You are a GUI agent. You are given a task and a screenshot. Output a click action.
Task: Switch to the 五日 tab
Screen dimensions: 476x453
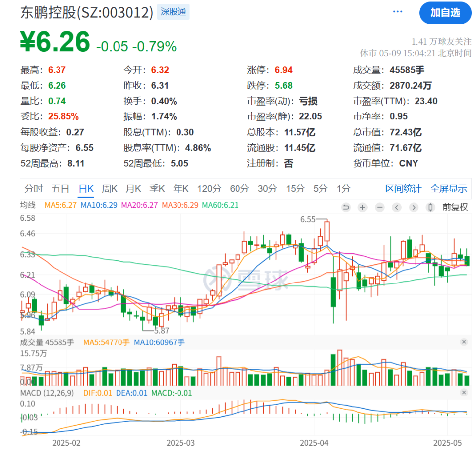tap(60, 189)
